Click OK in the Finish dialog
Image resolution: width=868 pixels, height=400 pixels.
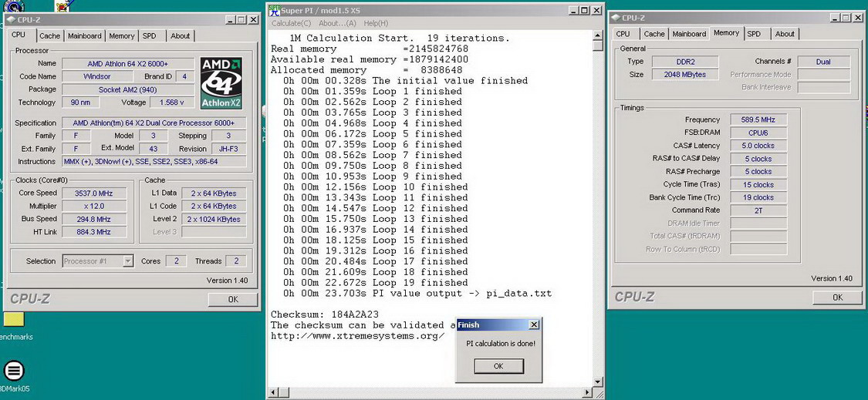coord(498,365)
